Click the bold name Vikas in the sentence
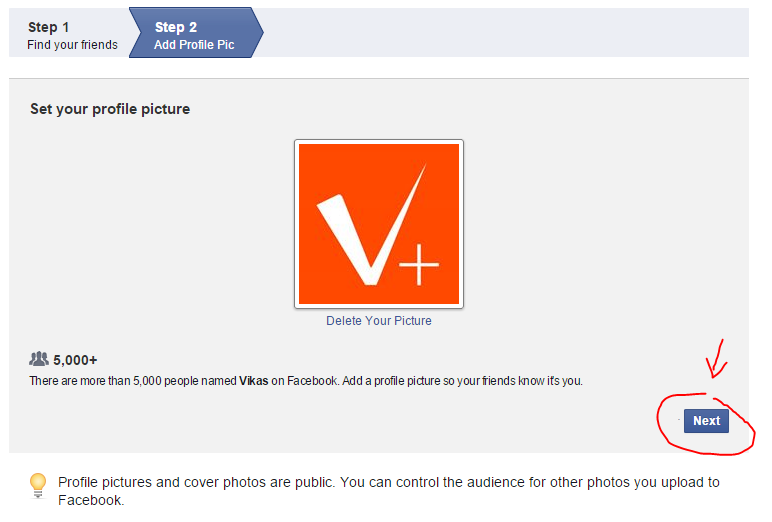The image size is (772, 522). [x=254, y=381]
